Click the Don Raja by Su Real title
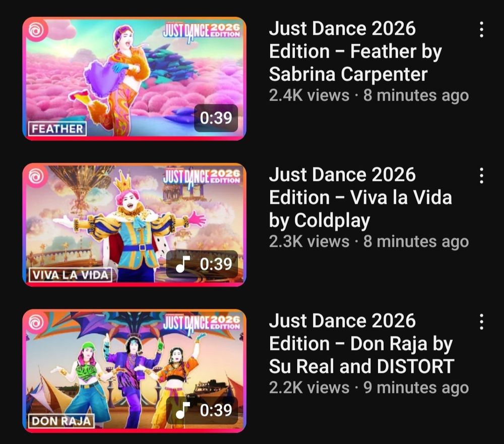Image resolution: width=504 pixels, height=444 pixels. 361,343
